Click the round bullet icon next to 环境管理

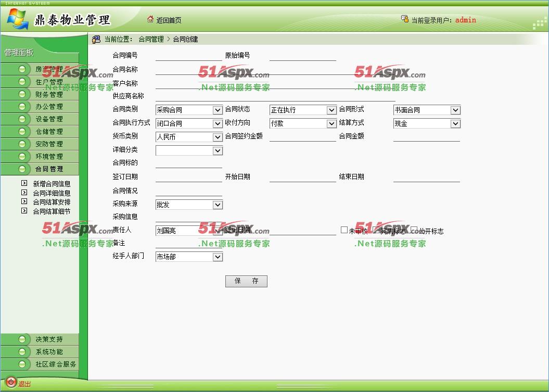click(x=22, y=156)
